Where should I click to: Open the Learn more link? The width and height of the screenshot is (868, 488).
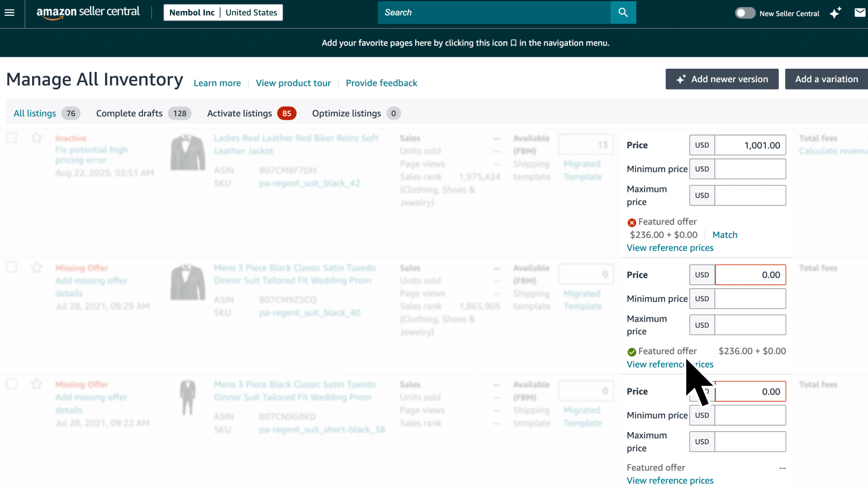[217, 83]
